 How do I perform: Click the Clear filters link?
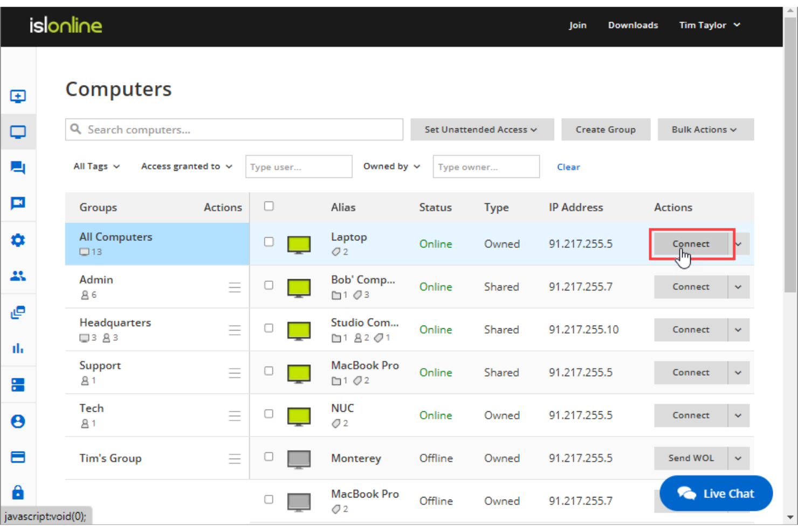(568, 167)
